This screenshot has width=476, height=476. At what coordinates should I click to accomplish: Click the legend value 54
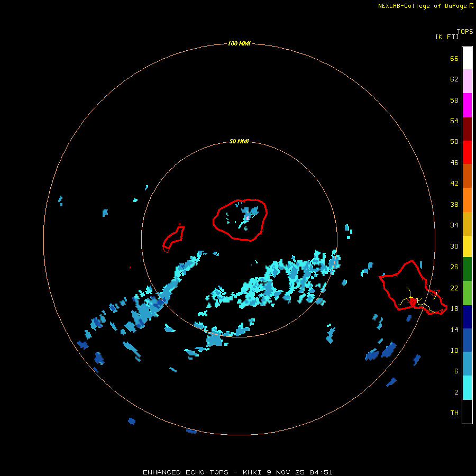(454, 121)
